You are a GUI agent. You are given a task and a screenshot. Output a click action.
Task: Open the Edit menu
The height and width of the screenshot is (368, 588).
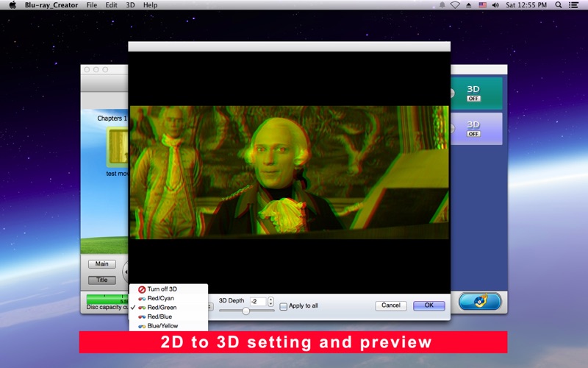click(111, 5)
